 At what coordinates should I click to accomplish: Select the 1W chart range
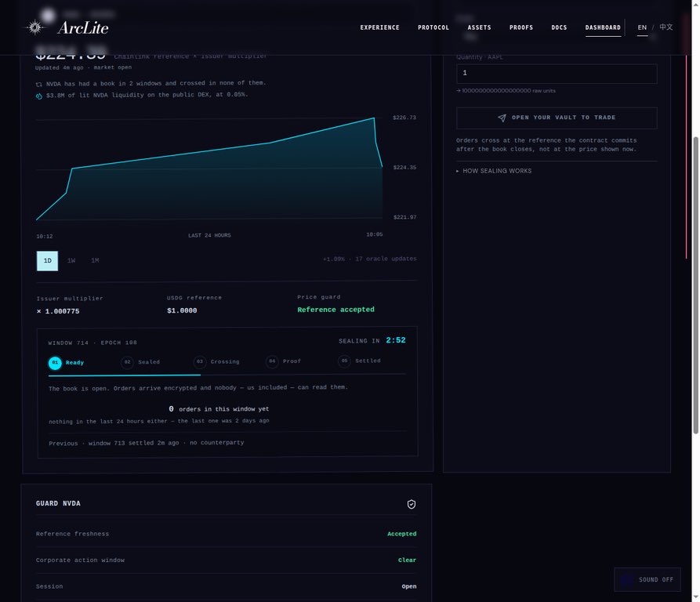pyautogui.click(x=71, y=260)
